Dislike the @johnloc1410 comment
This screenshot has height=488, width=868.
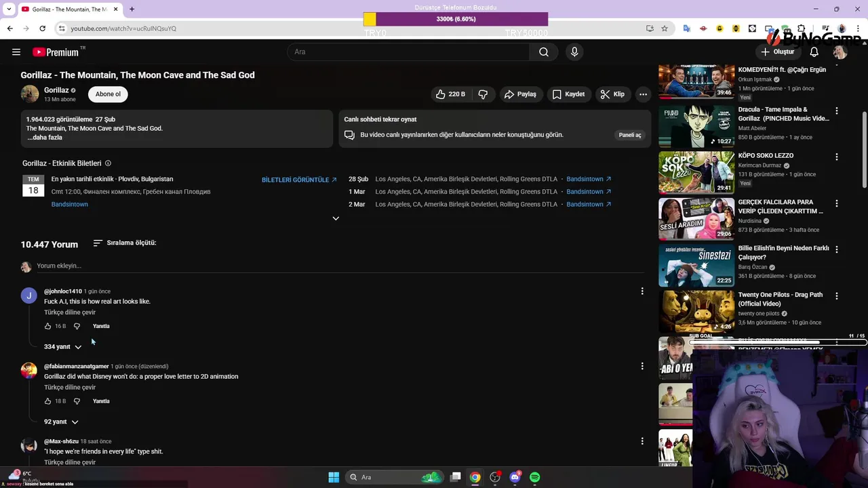point(77,326)
